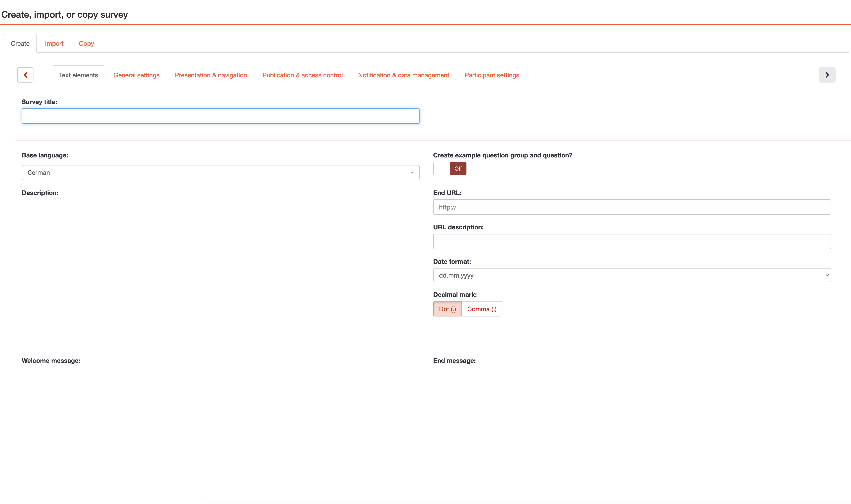Viewport: 851px width, 504px height.
Task: Click the right chevron tab scroll arrow
Action: 827,75
